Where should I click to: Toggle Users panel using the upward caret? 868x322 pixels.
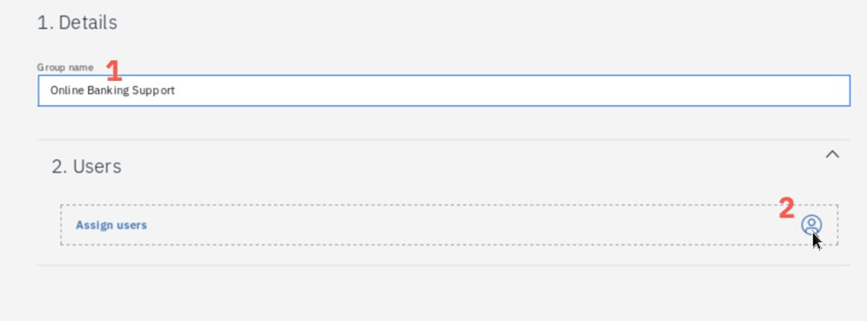click(x=832, y=155)
